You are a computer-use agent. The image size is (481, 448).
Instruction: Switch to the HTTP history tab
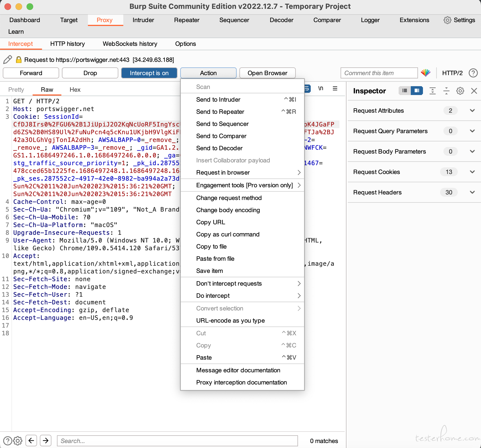[67, 44]
